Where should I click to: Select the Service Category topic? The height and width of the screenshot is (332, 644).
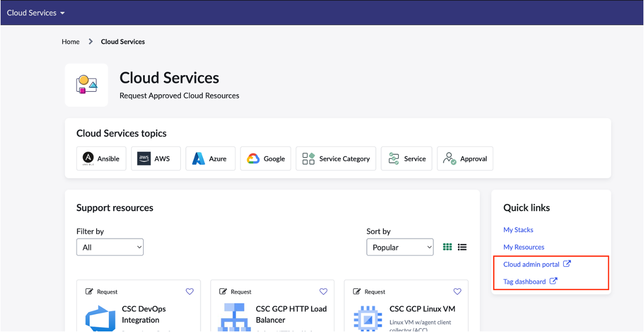coord(336,159)
